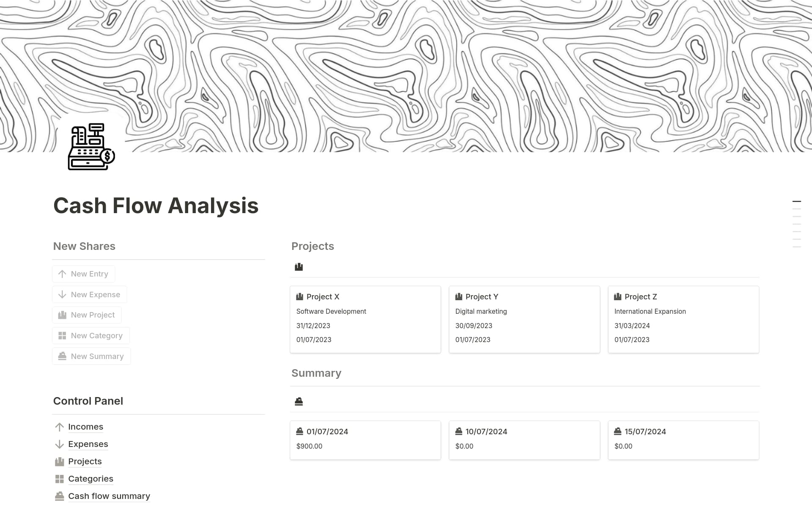
Task: Click the grid icon on New Category
Action: coord(62,335)
